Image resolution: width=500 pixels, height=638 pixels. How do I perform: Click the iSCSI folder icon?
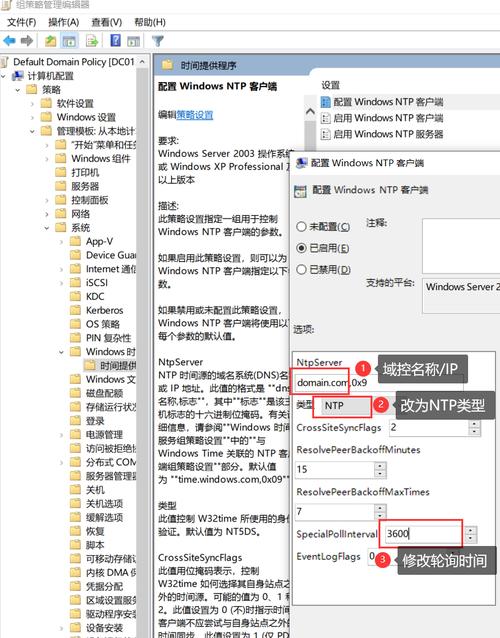75,282
